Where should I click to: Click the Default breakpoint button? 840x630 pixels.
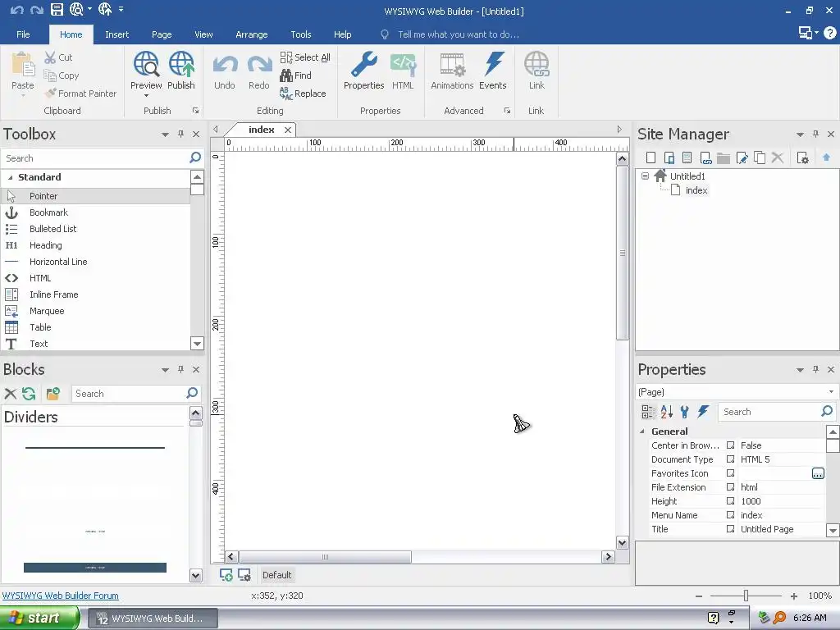[277, 575]
